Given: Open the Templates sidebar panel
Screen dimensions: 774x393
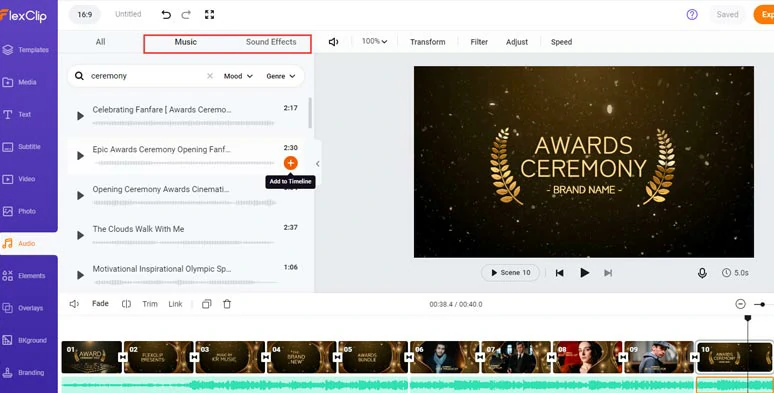Looking at the screenshot, I should pos(26,50).
